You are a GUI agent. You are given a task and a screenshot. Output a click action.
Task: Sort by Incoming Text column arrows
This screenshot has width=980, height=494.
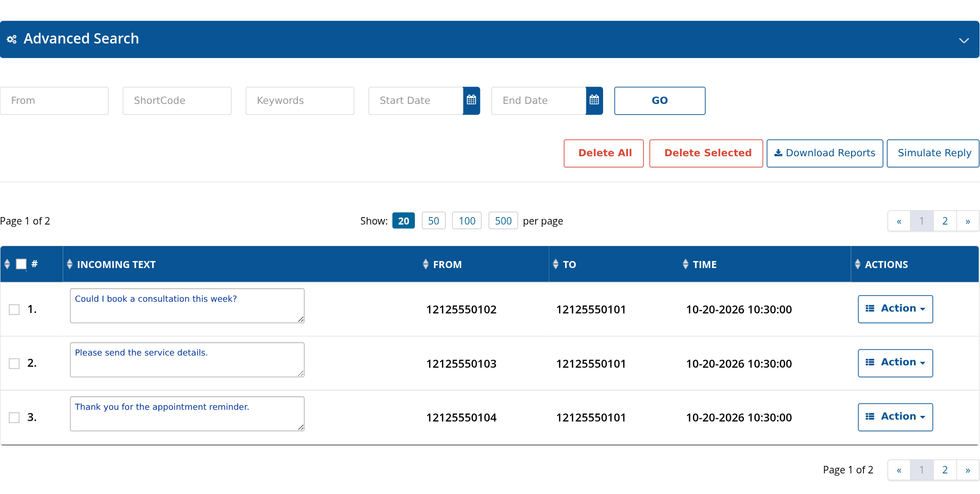70,264
